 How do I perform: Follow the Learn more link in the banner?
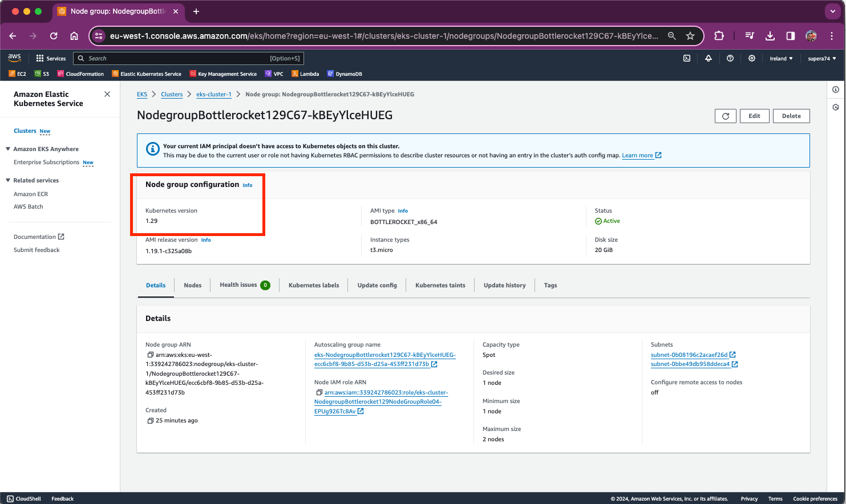[x=641, y=155]
